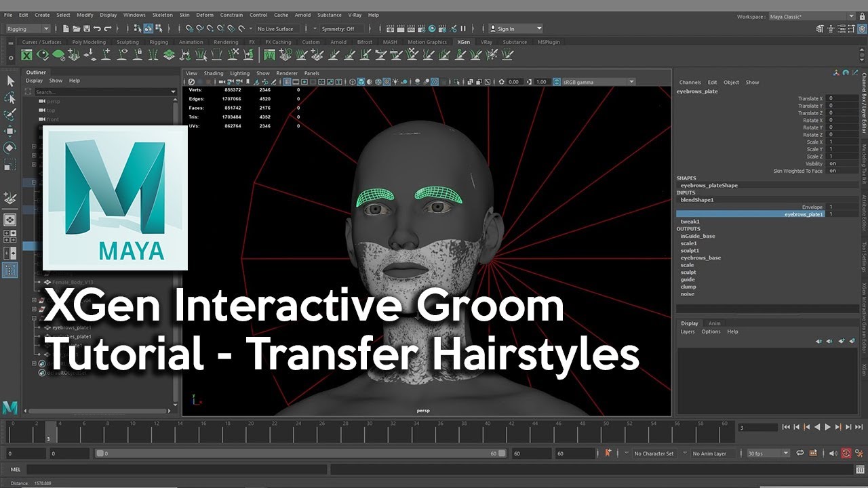
Task: Toggle sRGB color management icon
Action: [x=557, y=82]
